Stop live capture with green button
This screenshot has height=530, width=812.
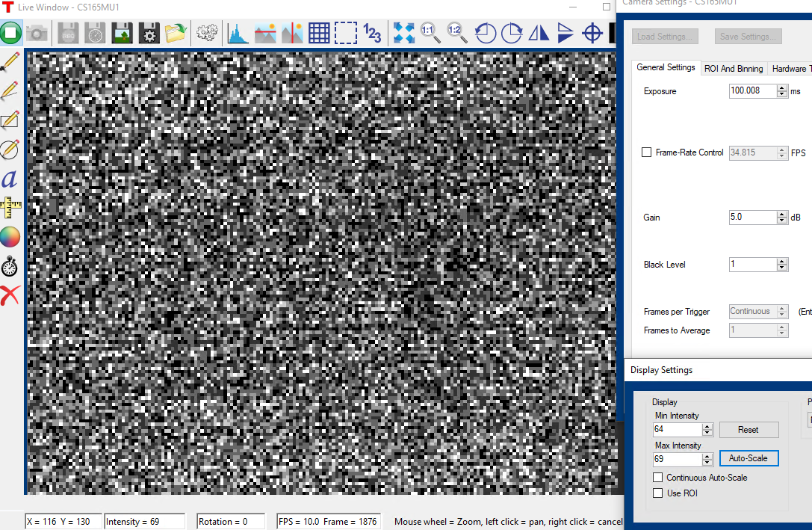(11, 33)
